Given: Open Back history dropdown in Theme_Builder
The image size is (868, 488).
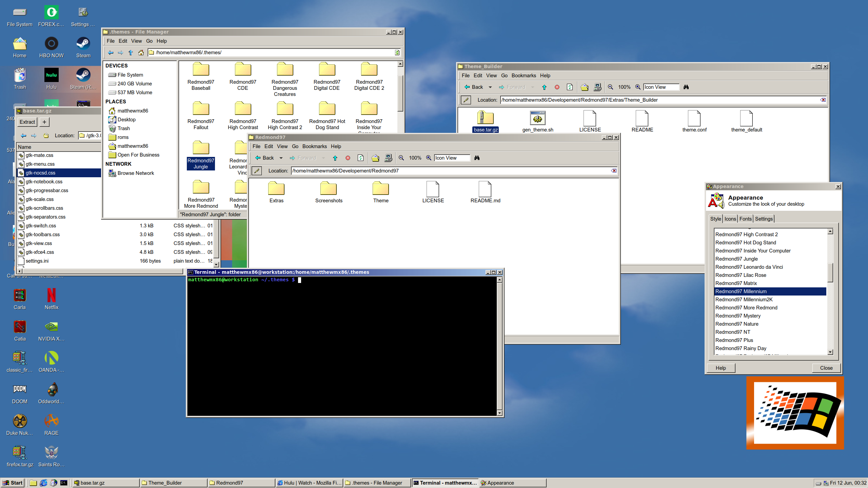Looking at the screenshot, I should [490, 87].
